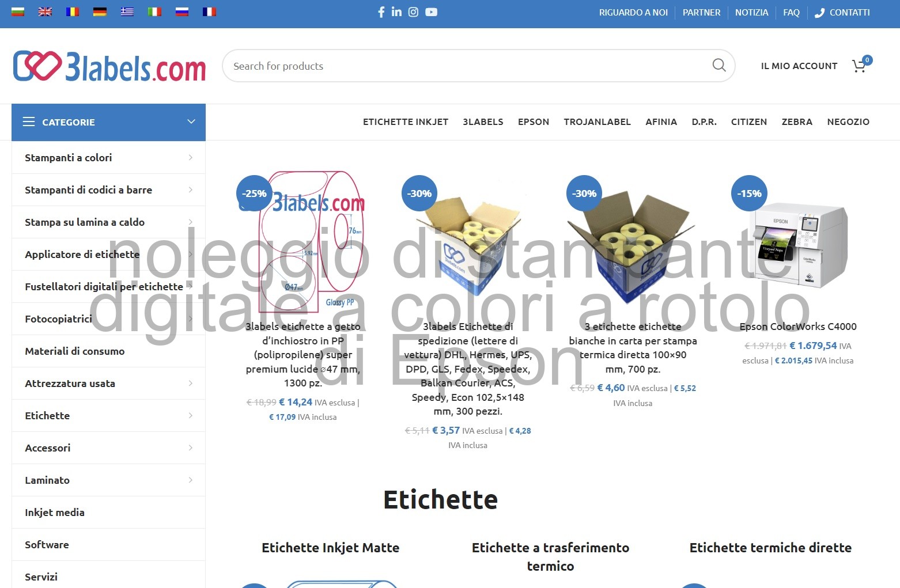Click the phone icon next to CONTATTI

coord(819,12)
